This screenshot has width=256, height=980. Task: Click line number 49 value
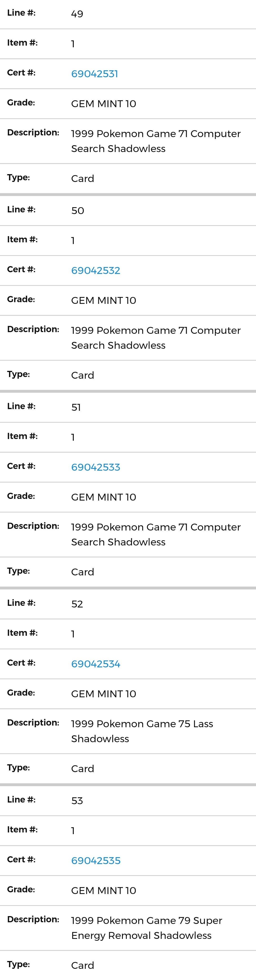pos(77,14)
